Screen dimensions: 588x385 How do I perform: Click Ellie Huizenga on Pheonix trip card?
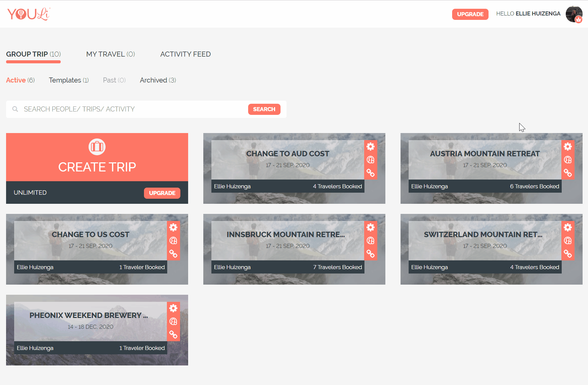click(35, 348)
